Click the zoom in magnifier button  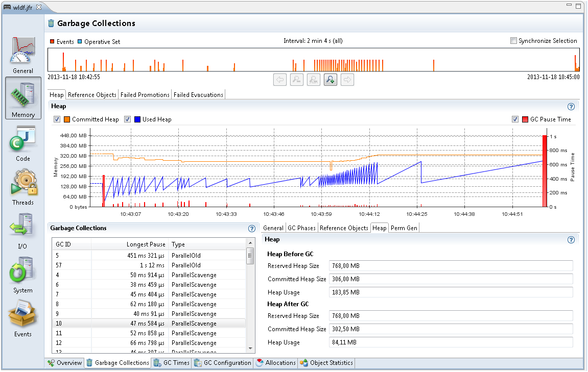pos(330,80)
